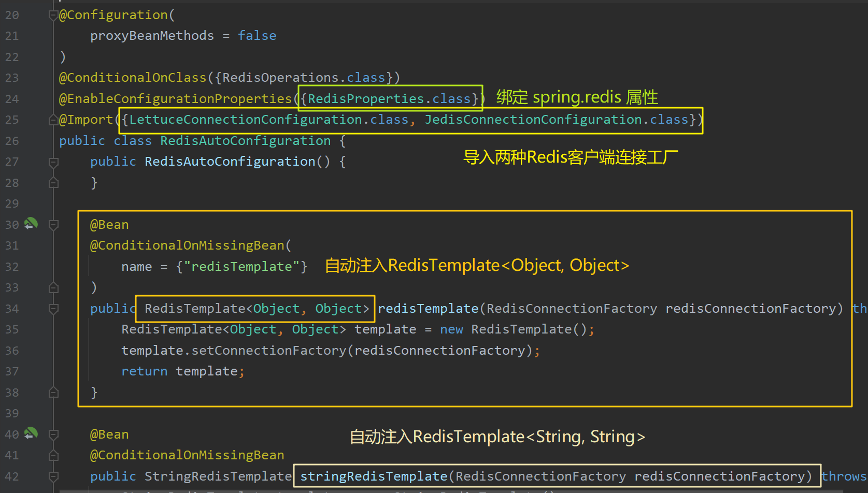Click the @Import annotation on line 25
This screenshot has width=868, height=493.
coord(86,120)
